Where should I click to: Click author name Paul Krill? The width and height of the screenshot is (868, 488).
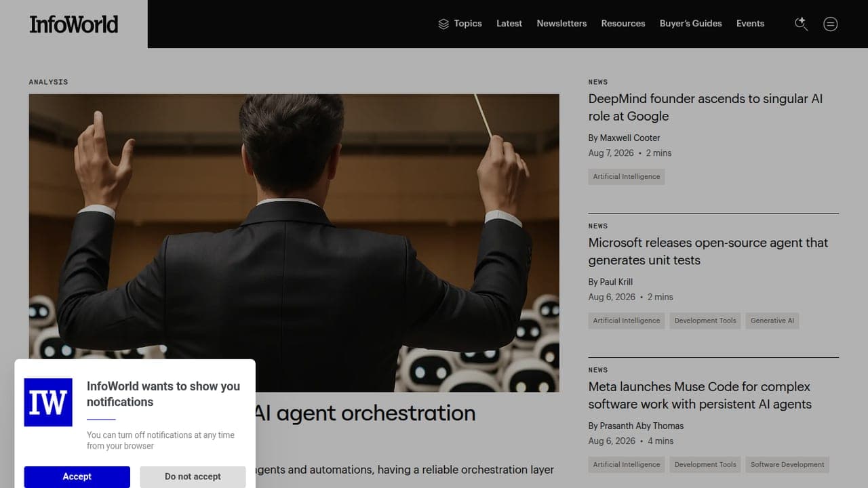pyautogui.click(x=616, y=282)
